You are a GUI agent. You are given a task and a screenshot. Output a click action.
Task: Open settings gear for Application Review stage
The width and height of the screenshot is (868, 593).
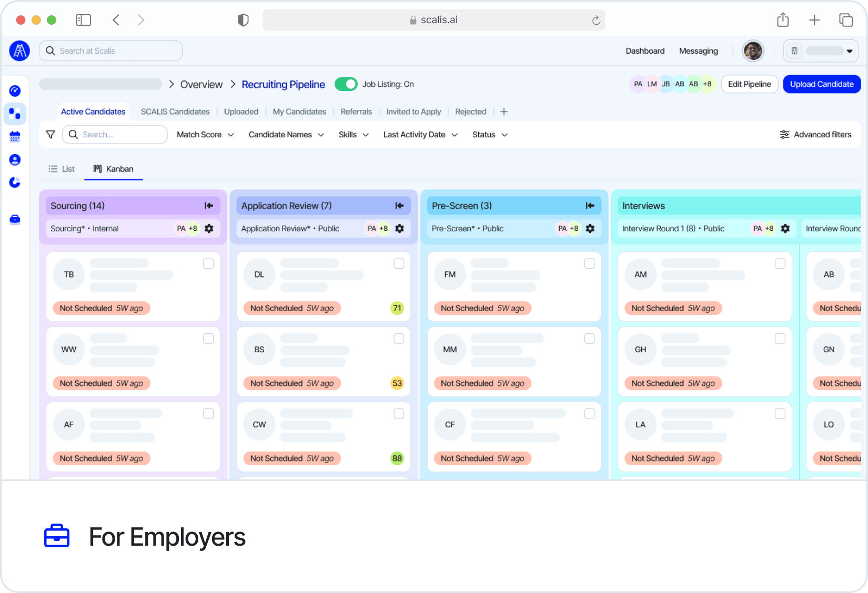[x=399, y=229]
